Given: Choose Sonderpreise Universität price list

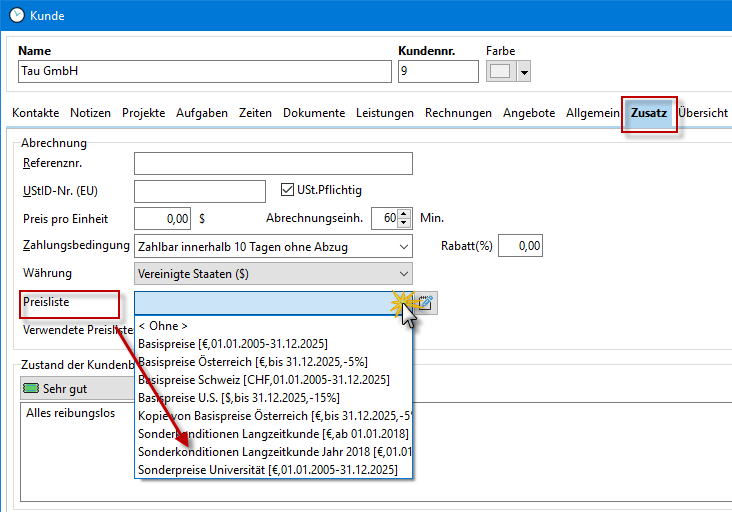Looking at the screenshot, I should pos(268,470).
